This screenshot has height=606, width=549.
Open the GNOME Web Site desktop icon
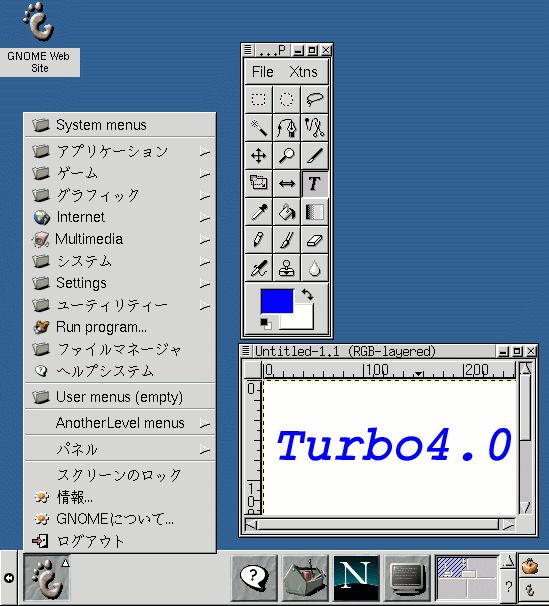coord(39,39)
